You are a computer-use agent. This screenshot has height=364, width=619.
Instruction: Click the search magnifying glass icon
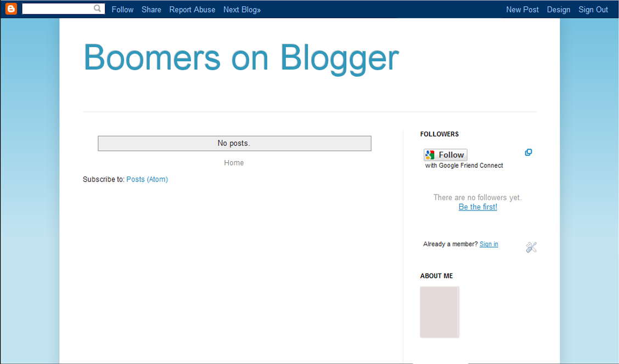98,8
